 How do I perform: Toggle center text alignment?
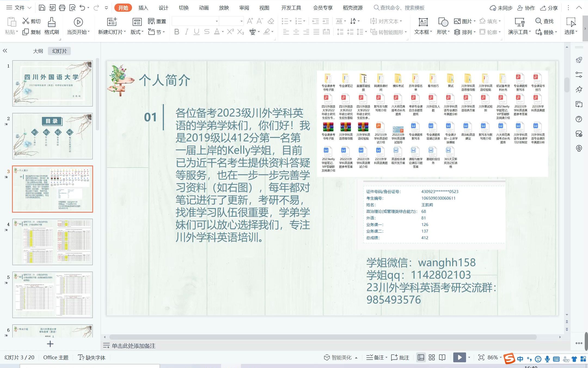(x=296, y=32)
